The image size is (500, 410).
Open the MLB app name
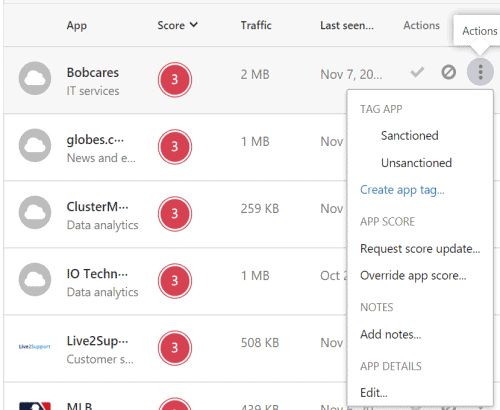pos(79,406)
